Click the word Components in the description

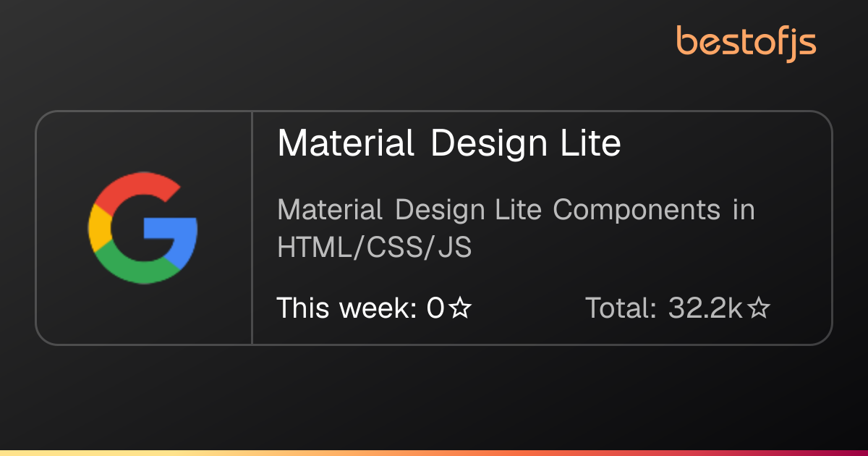pos(637,211)
